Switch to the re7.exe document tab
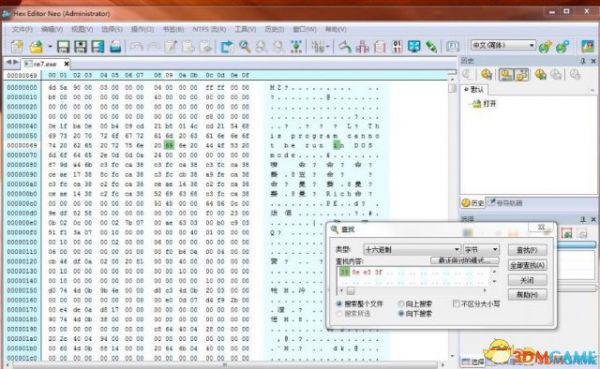 (45, 64)
